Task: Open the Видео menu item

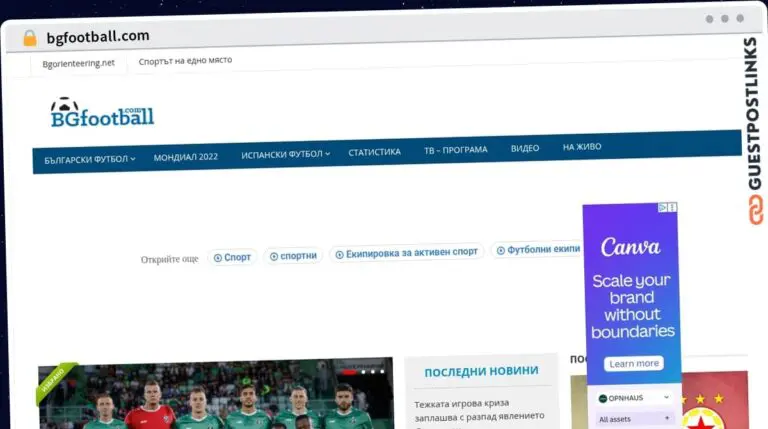Action: coord(525,148)
